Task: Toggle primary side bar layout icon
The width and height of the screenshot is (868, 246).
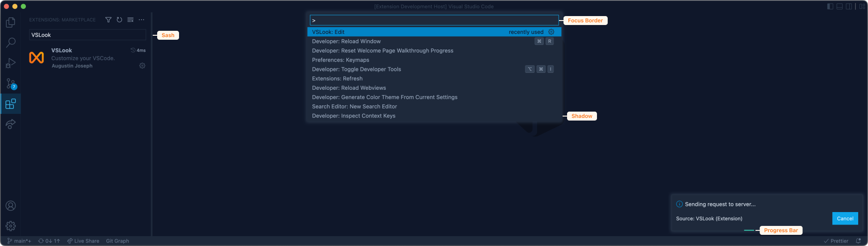Action: click(x=830, y=6)
